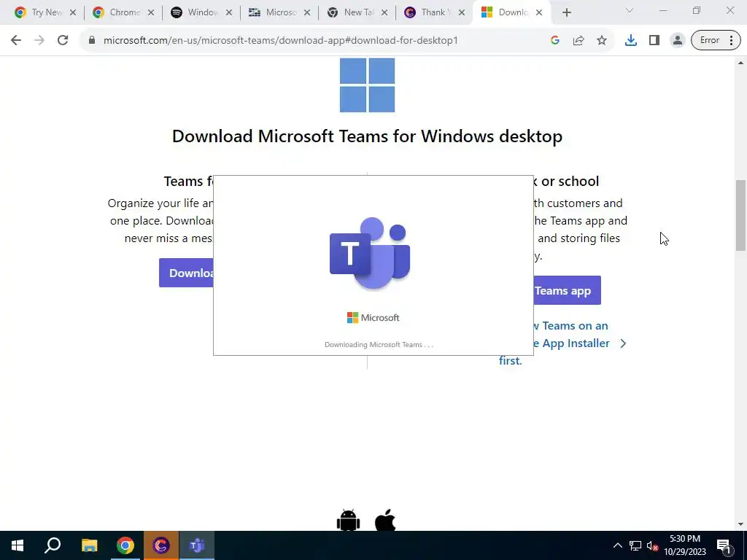Screen dimensions: 747x560
Task: Switch to the Chrome tab
Action: 123,12
